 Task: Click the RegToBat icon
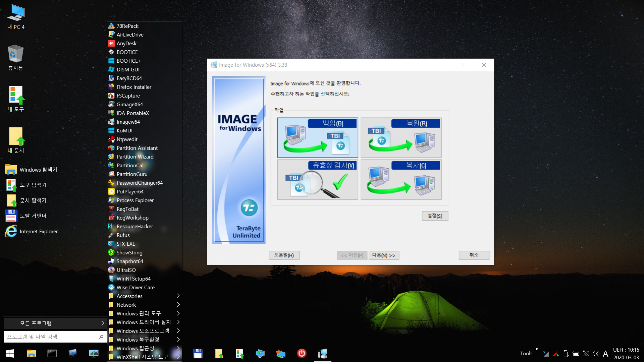[111, 209]
